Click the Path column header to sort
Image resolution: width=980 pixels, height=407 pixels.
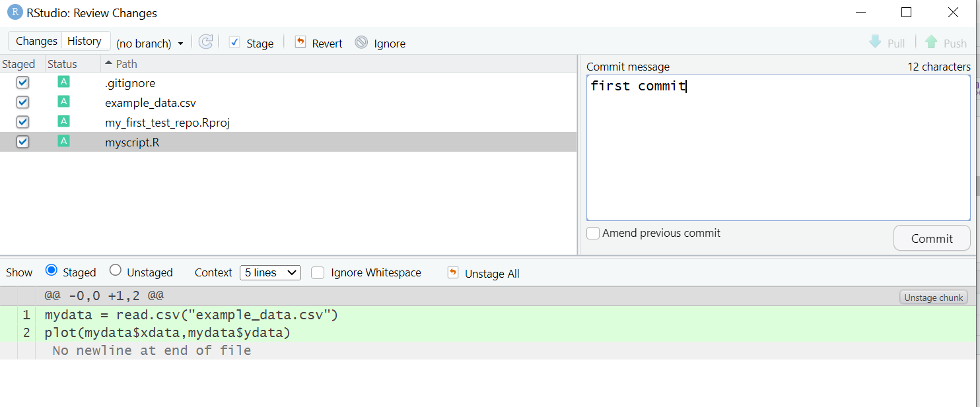click(x=125, y=63)
